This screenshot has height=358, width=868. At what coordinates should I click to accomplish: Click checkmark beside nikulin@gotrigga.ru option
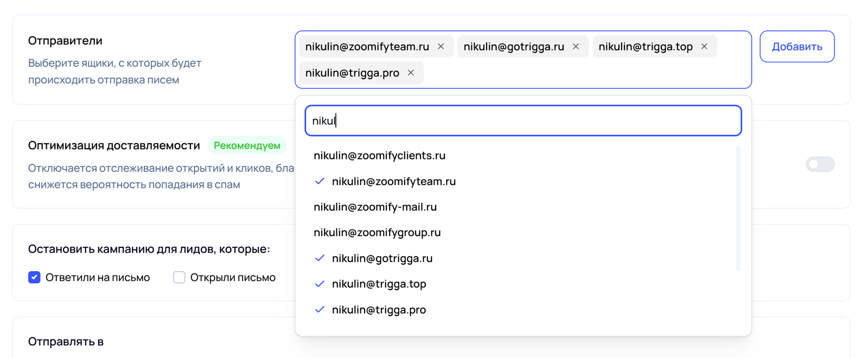tap(320, 258)
